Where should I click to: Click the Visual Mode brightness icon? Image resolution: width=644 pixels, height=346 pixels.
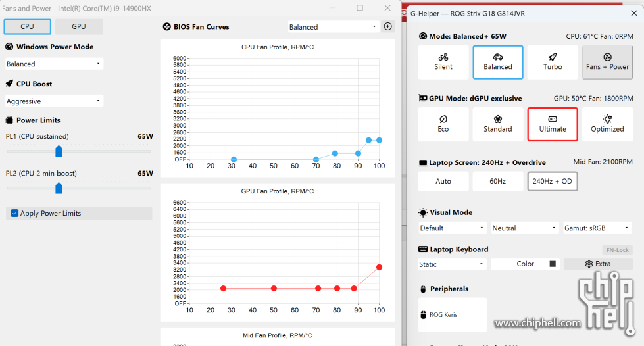pyautogui.click(x=422, y=212)
